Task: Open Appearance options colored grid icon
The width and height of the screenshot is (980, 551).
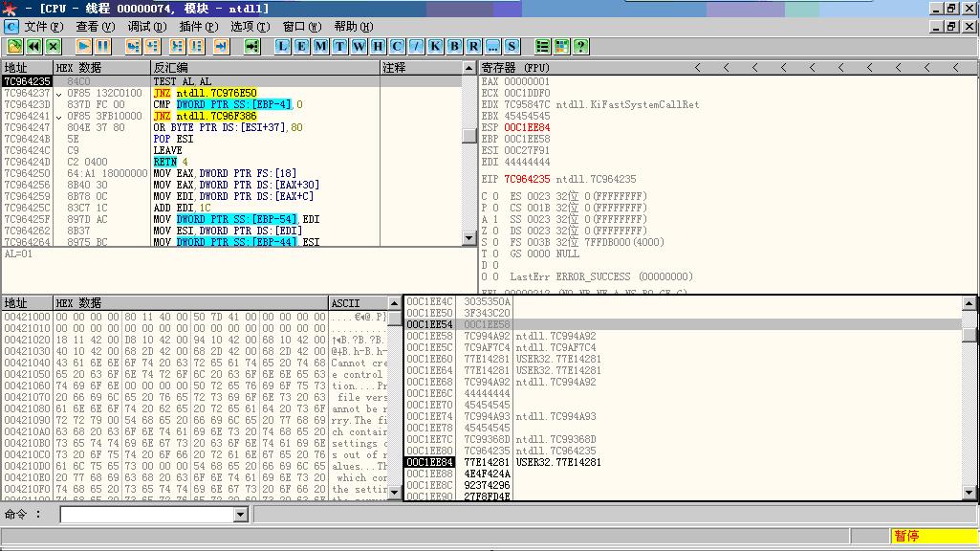Action: [x=562, y=46]
